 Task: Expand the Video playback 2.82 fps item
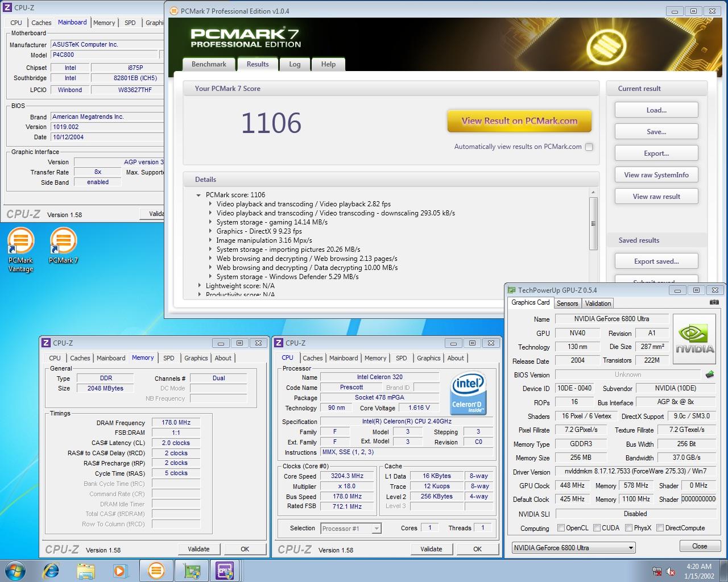point(210,204)
